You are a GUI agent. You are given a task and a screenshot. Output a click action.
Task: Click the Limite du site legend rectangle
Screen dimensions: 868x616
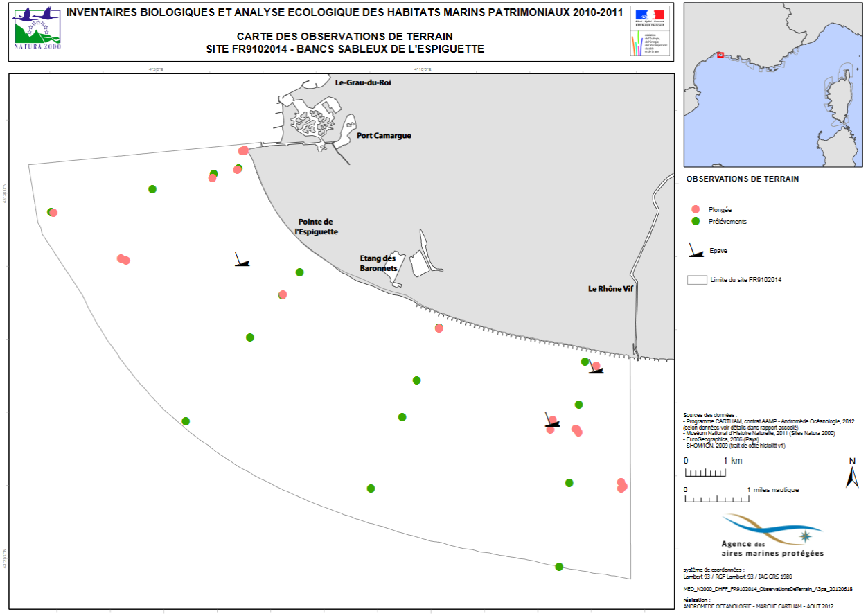click(696, 280)
